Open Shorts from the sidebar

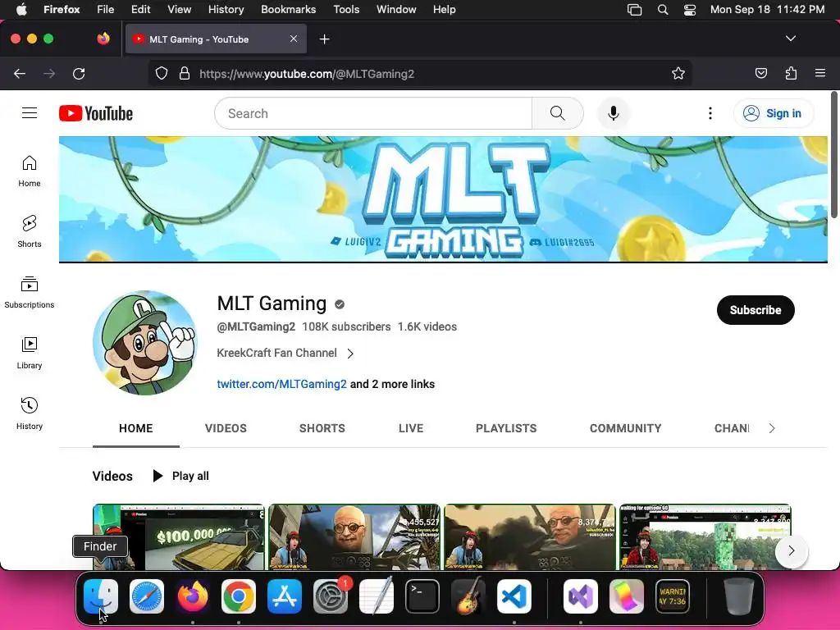[x=30, y=232]
